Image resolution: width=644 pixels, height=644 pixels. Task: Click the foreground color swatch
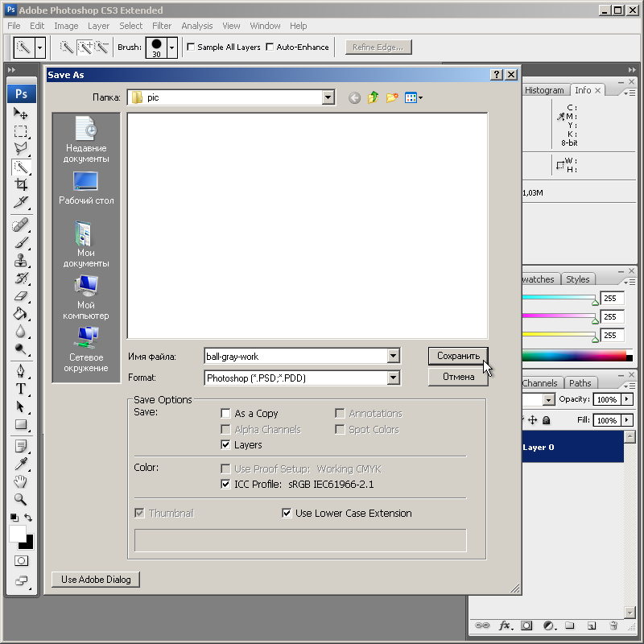pos(17,534)
